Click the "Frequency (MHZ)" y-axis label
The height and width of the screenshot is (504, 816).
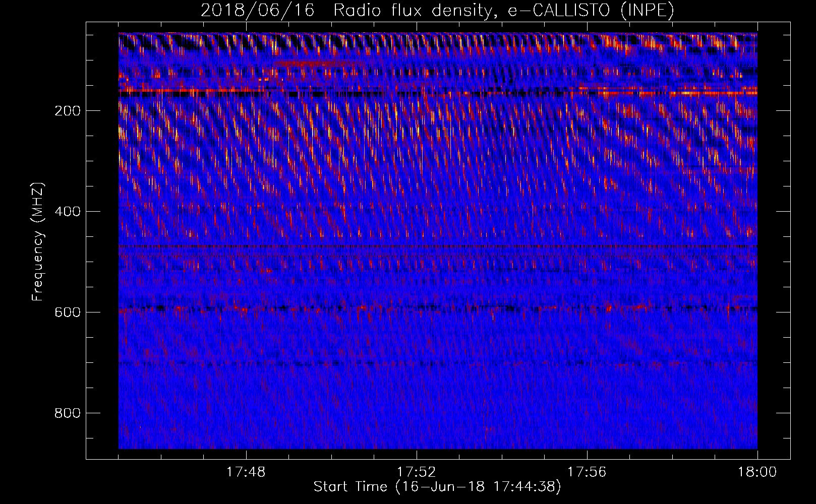click(38, 241)
